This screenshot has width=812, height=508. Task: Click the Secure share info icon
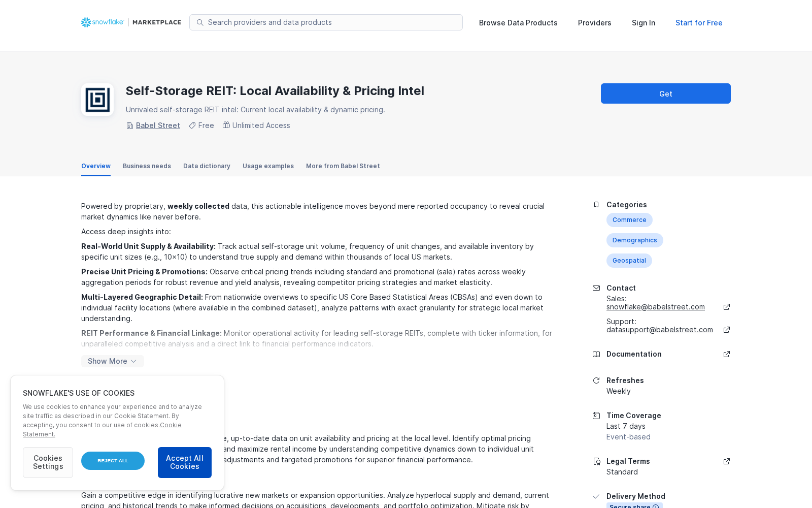(x=656, y=506)
